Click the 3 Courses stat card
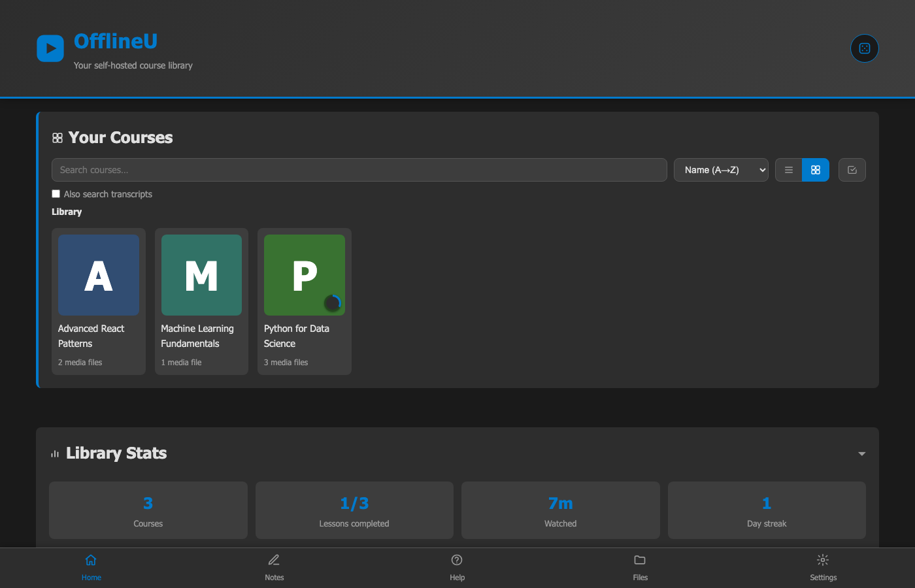 pyautogui.click(x=148, y=510)
